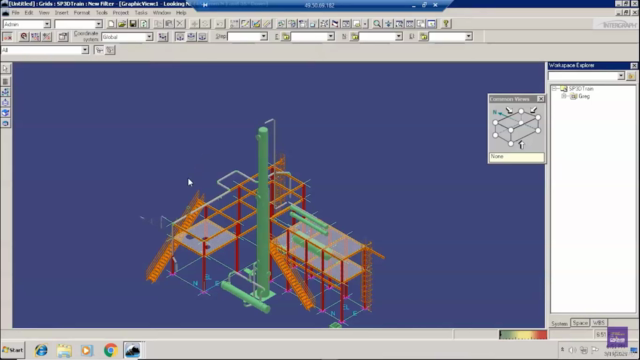Close the Workspace Explorer panel
The height and width of the screenshot is (360, 640).
(634, 65)
